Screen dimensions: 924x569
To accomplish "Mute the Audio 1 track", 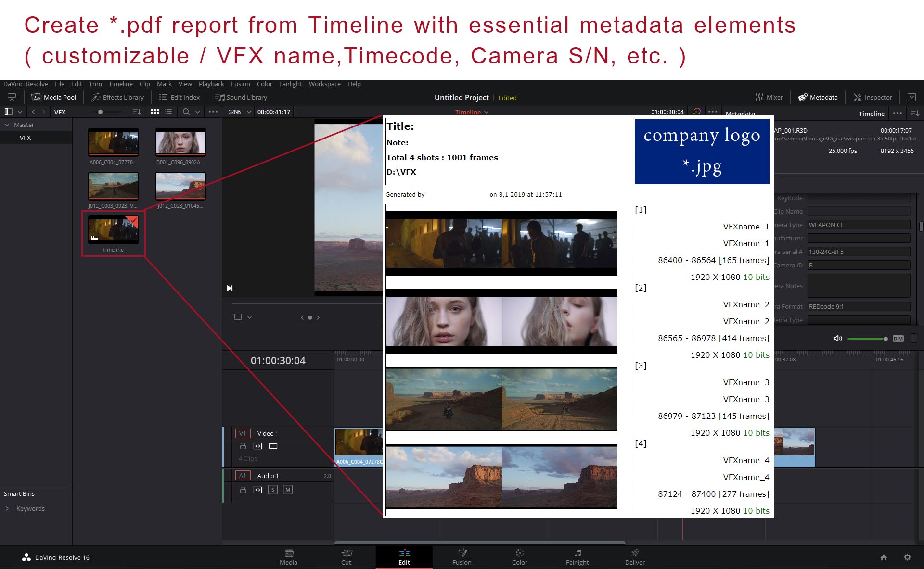I will [x=288, y=490].
